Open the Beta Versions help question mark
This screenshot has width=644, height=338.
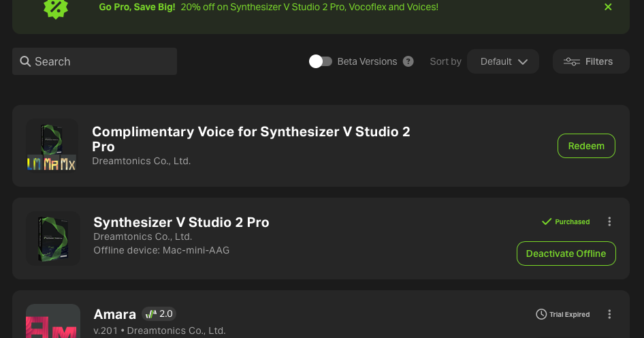(x=408, y=61)
